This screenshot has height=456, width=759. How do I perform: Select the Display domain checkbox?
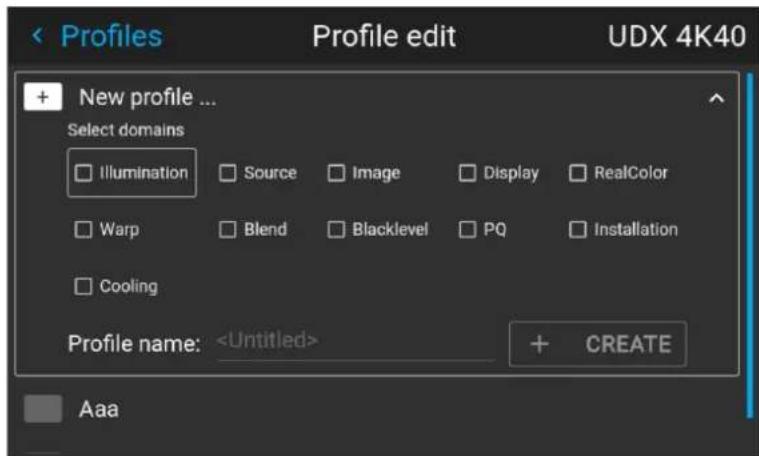point(467,173)
